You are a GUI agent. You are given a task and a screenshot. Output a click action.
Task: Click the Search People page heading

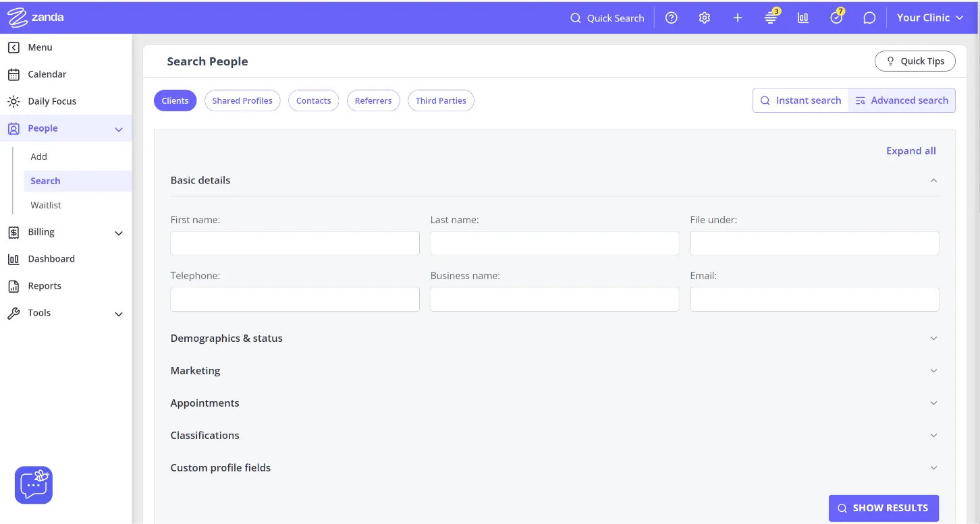(x=207, y=61)
